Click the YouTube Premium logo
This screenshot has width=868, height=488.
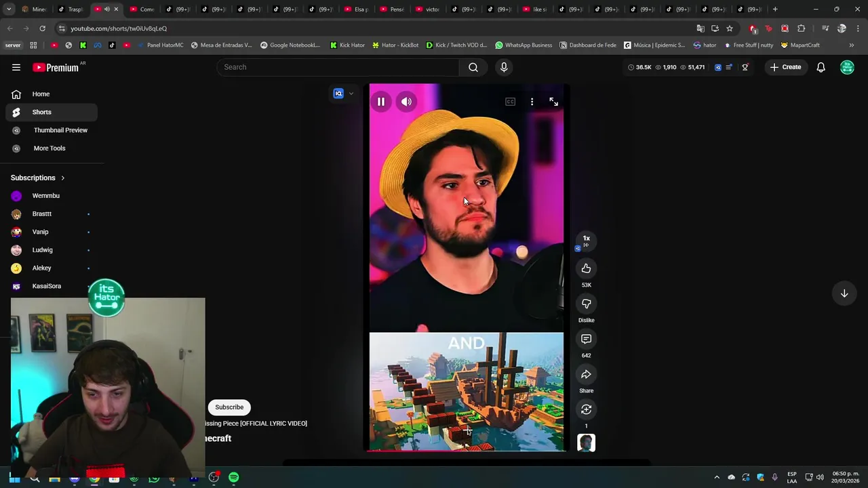(56, 67)
